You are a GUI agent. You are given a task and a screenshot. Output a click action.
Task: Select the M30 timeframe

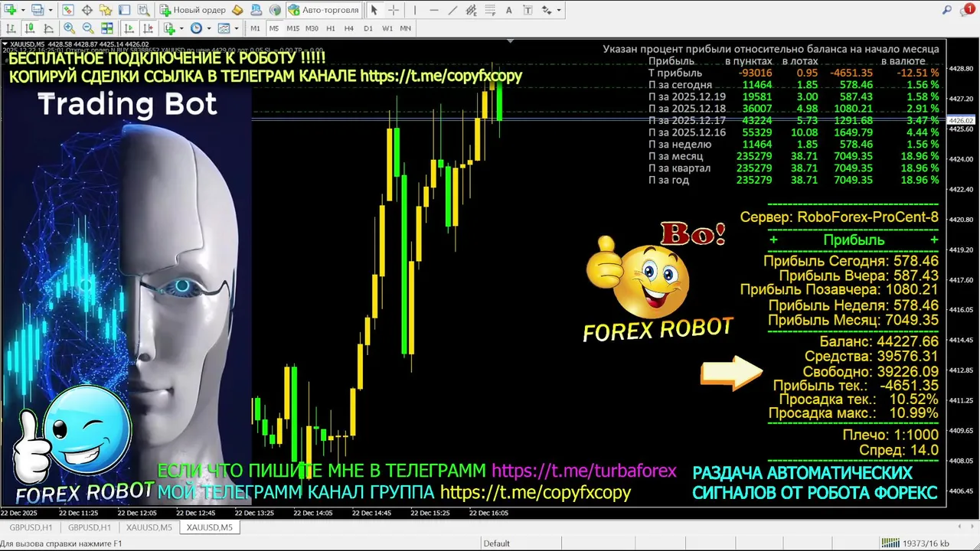[x=312, y=28]
